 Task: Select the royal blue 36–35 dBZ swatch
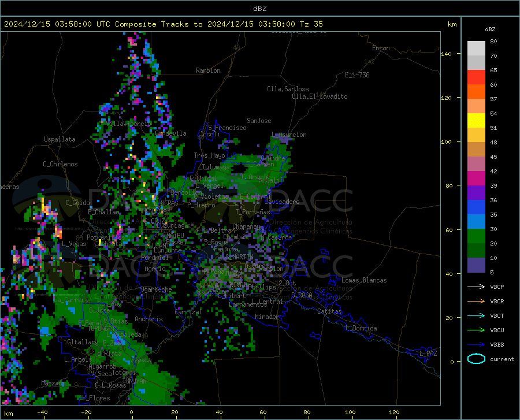[476, 207]
